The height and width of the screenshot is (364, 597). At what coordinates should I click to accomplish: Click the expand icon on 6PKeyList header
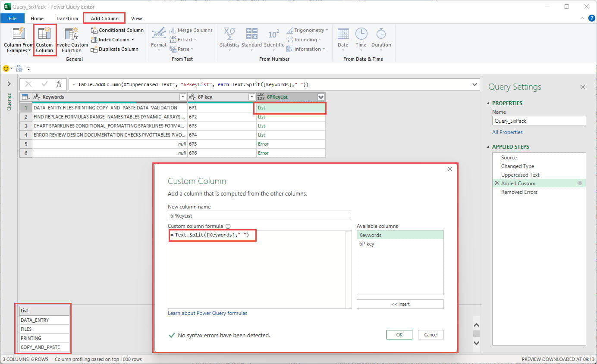click(x=320, y=97)
